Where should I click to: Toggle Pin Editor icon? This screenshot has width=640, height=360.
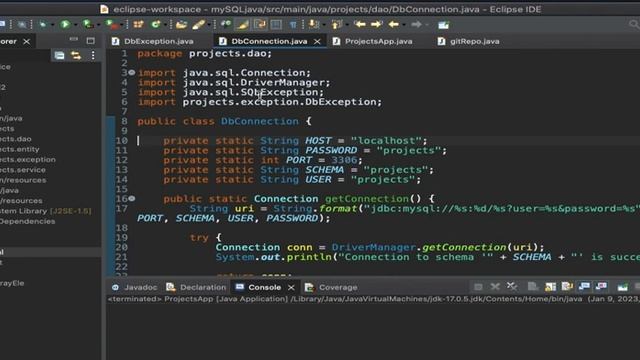444,25
